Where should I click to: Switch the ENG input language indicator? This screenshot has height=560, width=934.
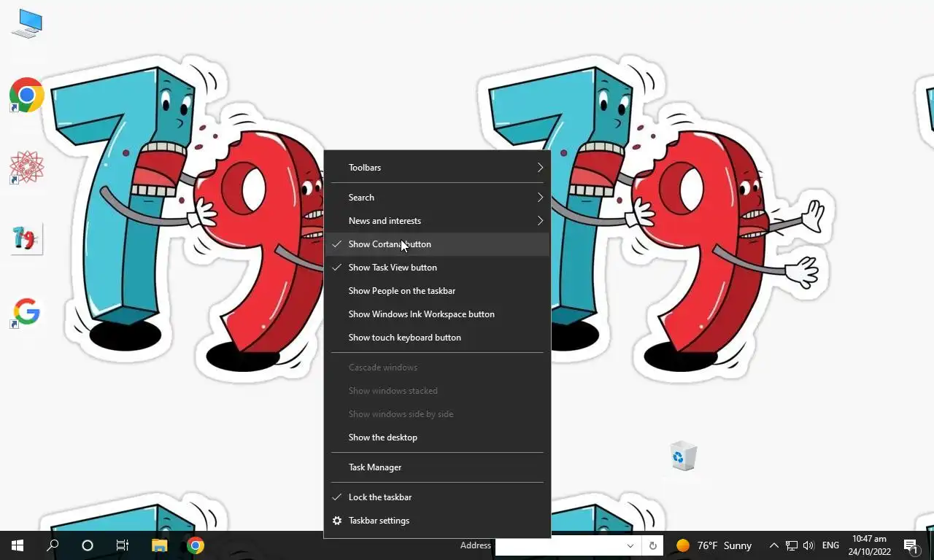[830, 545]
